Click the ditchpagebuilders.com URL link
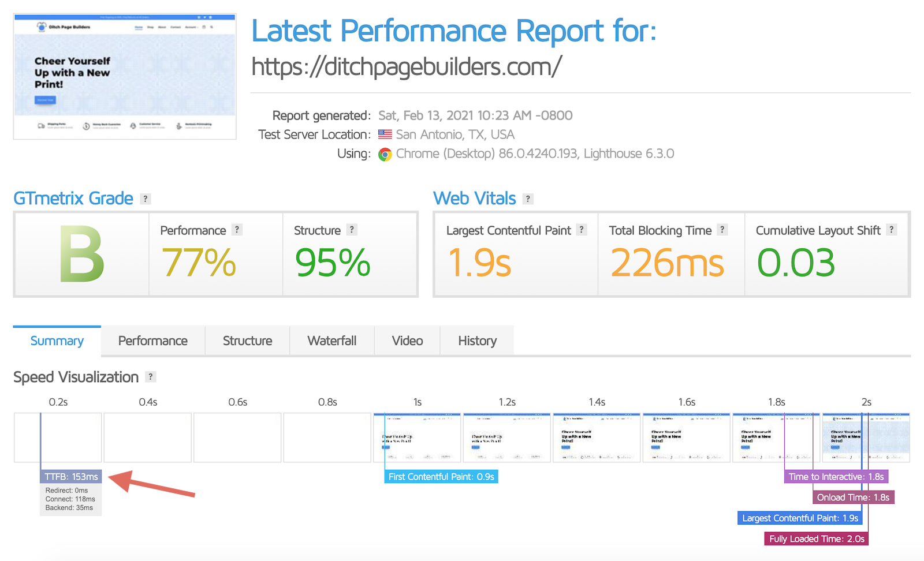 tap(406, 67)
